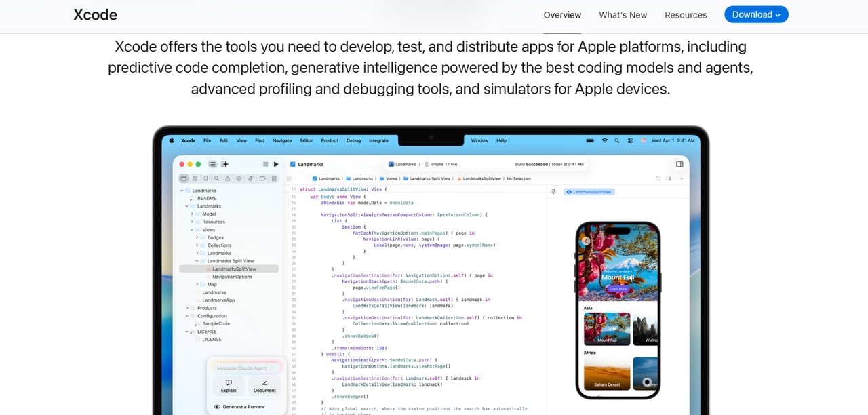Open the breakpoint navigator icon
The width and height of the screenshot is (868, 415).
click(262, 179)
